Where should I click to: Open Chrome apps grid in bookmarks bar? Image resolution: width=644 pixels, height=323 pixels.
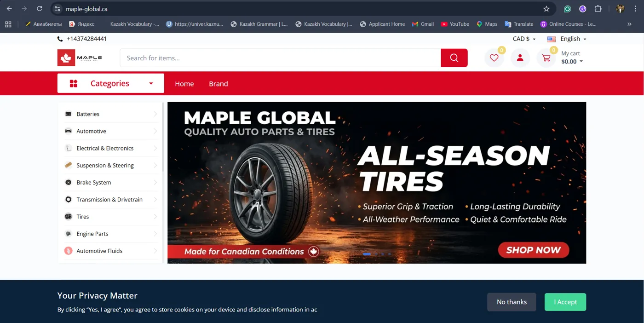(8, 24)
